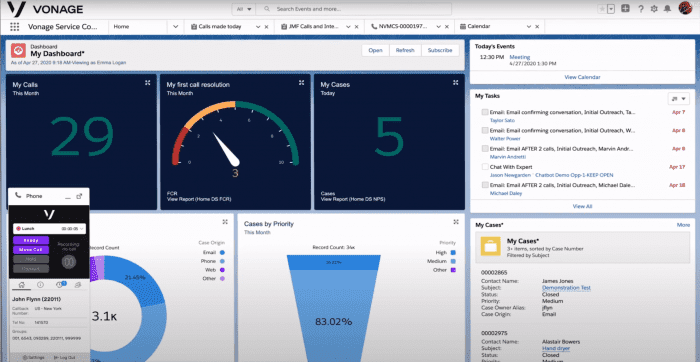Click the My Cases briefcase icon
The width and height of the screenshot is (700, 362).
[490, 246]
